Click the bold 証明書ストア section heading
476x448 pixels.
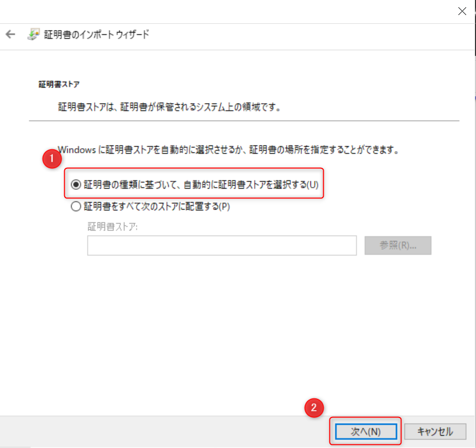tap(59, 83)
